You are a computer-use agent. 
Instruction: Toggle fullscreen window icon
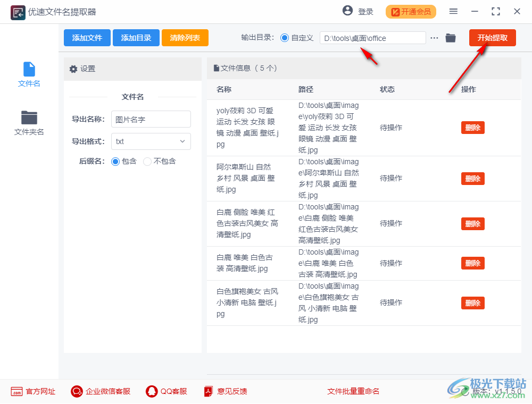tap(496, 12)
